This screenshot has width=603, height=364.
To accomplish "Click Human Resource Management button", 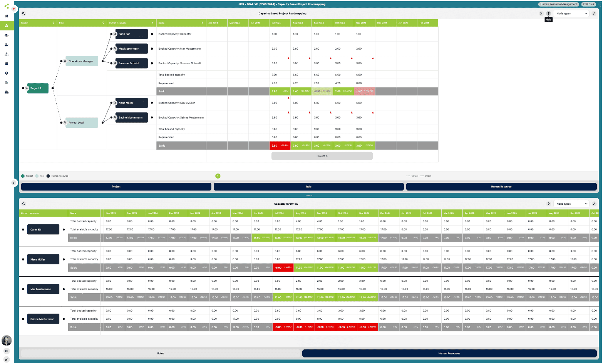I will click(x=558, y=4).
